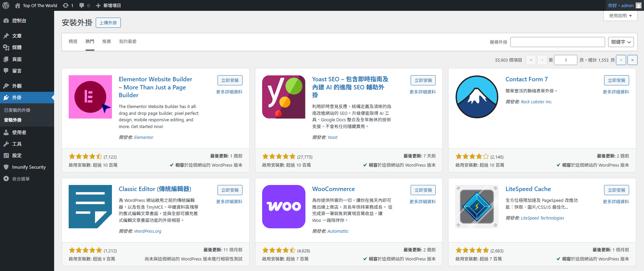The image size is (644, 271).
Task: Click the 文章 pushpin icon
Action: coord(6,36)
